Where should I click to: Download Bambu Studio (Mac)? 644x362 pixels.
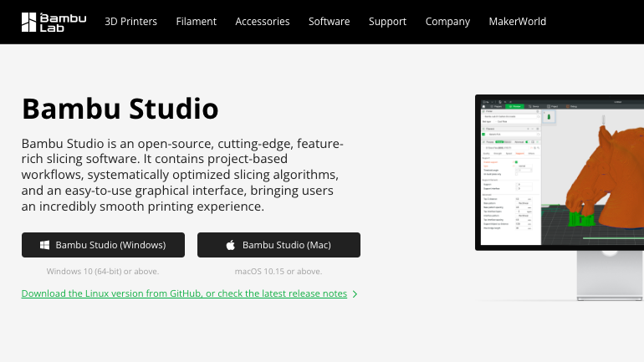pos(279,245)
